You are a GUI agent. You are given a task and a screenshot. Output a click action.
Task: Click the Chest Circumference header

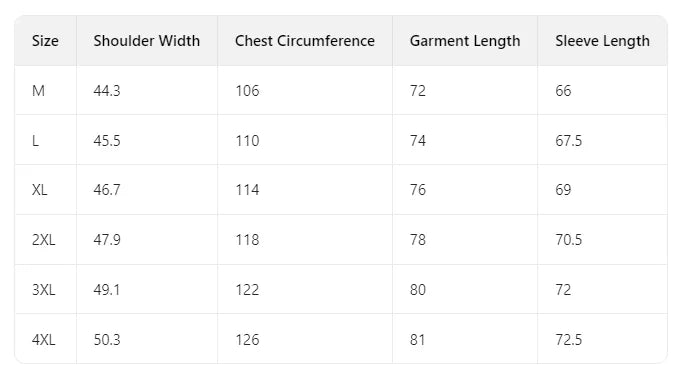click(x=305, y=41)
